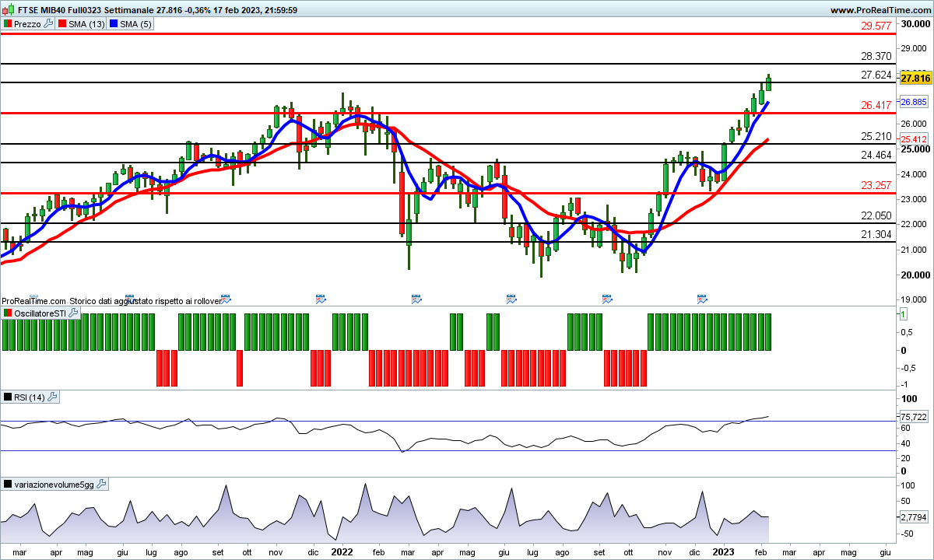Click the rollover marker icon near September 2021

point(226,298)
